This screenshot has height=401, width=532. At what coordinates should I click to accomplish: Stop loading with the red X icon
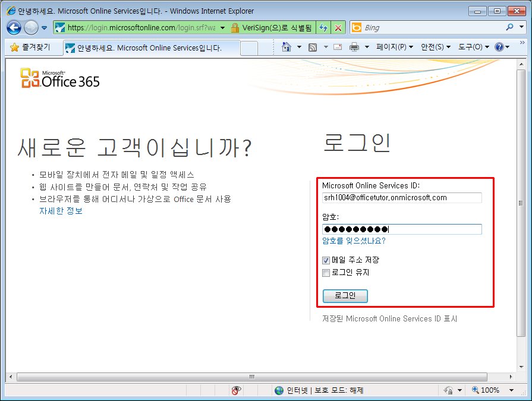(338, 28)
